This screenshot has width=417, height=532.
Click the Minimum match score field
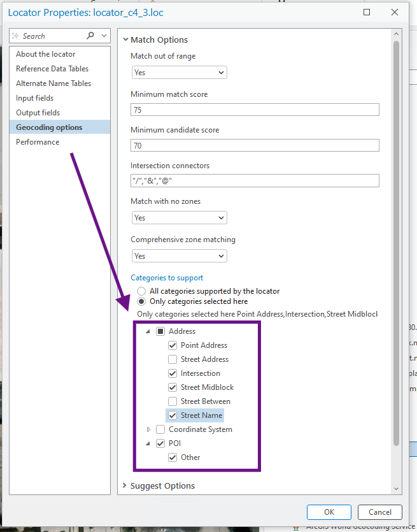tap(255, 110)
